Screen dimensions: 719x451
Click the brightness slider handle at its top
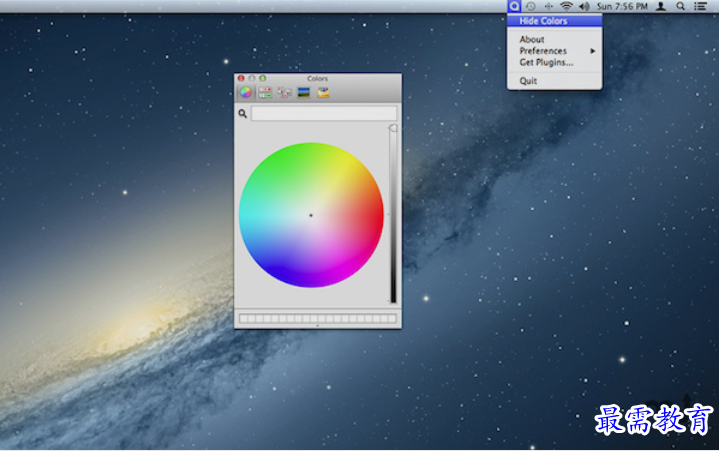click(x=393, y=128)
